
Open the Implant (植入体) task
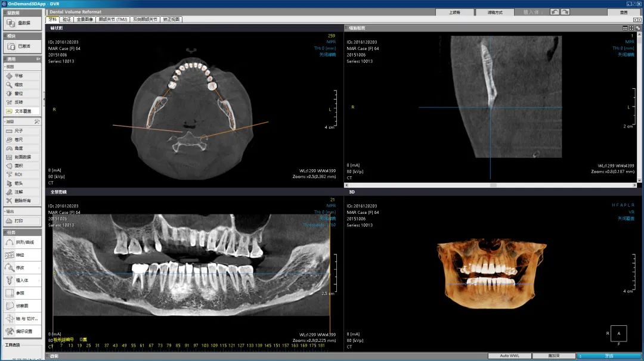tap(22, 280)
